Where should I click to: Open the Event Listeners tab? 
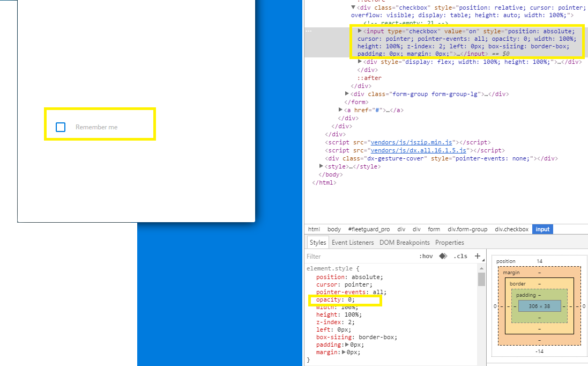[x=353, y=243]
